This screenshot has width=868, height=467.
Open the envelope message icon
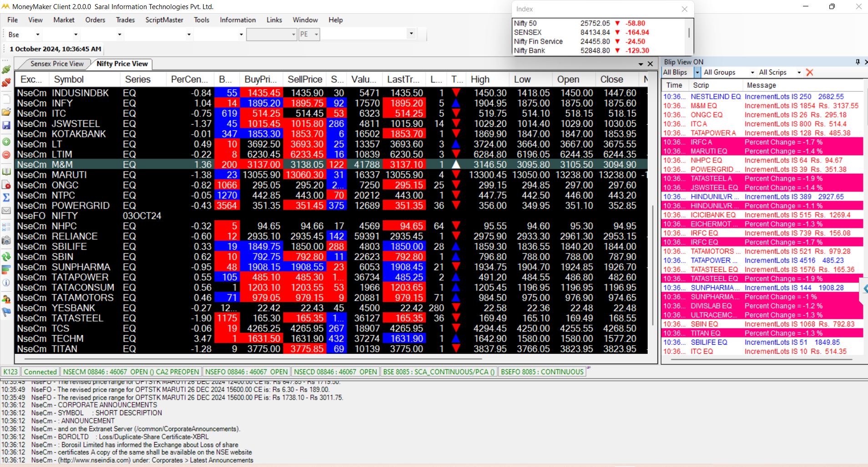[6, 211]
